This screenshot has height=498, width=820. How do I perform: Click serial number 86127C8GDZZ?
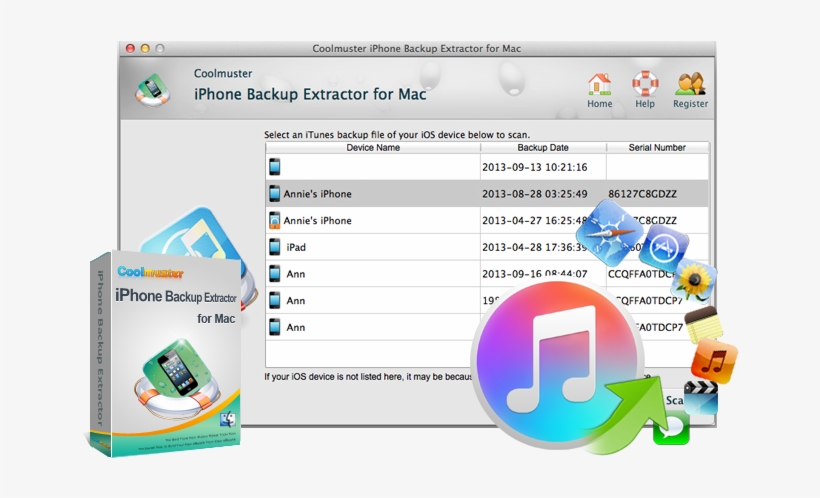pyautogui.click(x=642, y=194)
